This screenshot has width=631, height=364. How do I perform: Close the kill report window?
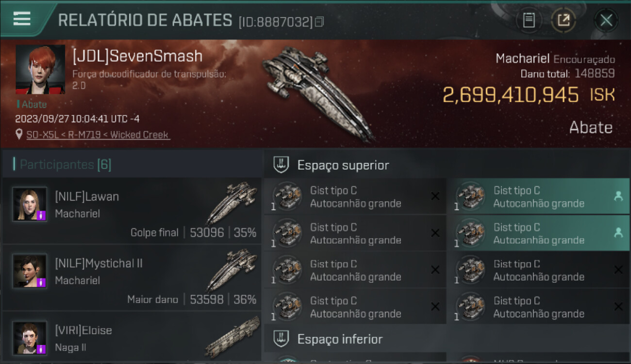coord(606,20)
